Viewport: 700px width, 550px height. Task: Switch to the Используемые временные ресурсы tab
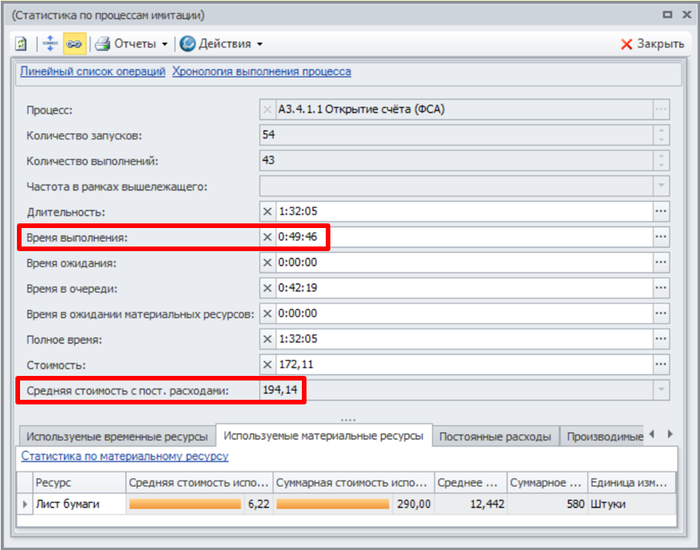point(117,436)
